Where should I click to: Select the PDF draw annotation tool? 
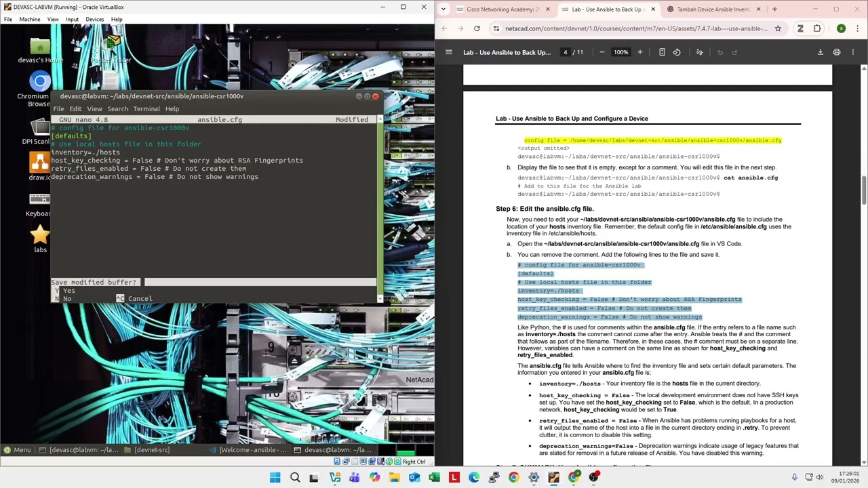pos(700,52)
